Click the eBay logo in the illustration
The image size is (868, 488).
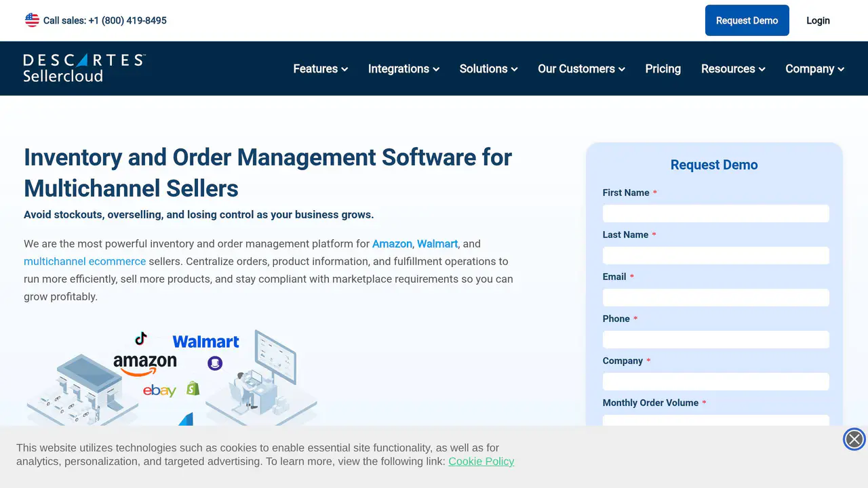click(159, 390)
